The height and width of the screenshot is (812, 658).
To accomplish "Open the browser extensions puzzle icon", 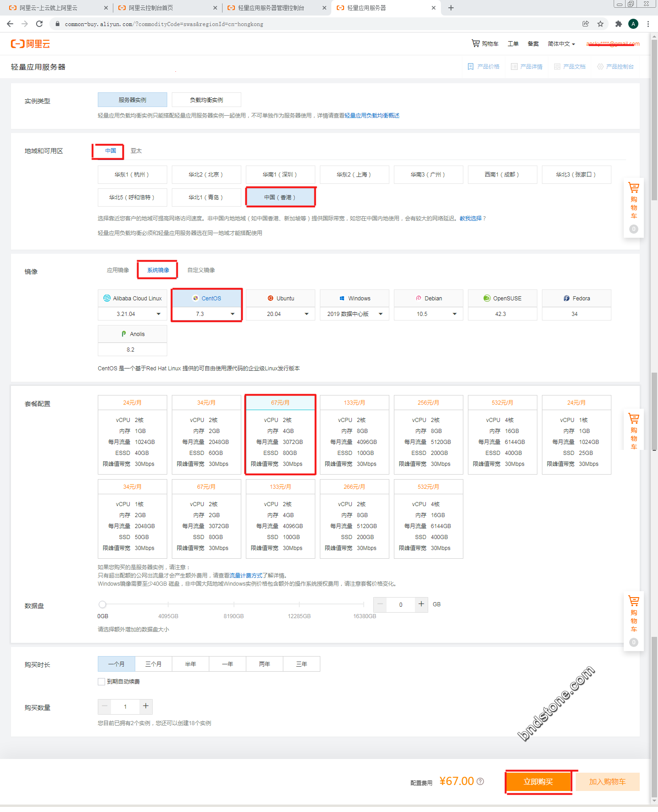I will [619, 24].
